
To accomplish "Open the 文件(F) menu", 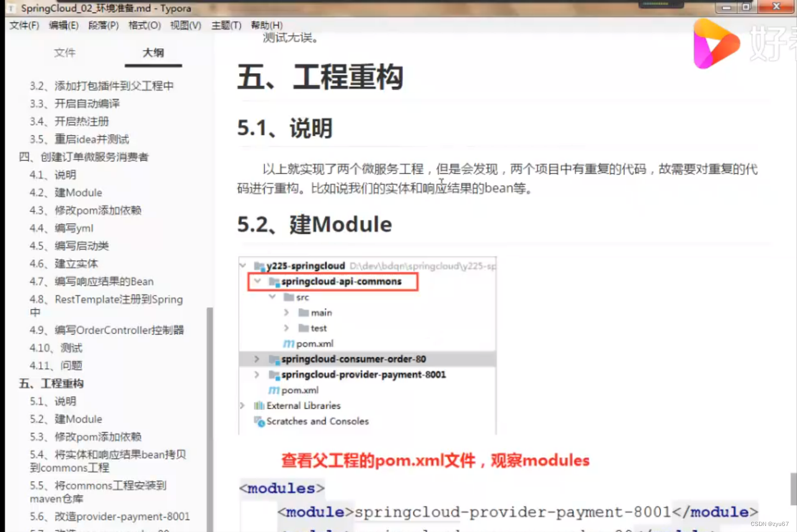I will coord(24,25).
